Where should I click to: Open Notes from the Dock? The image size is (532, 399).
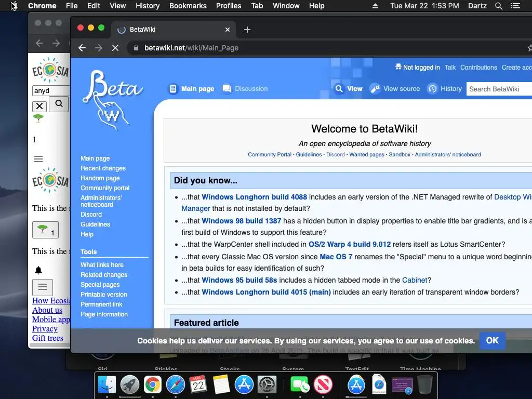pos(221,385)
